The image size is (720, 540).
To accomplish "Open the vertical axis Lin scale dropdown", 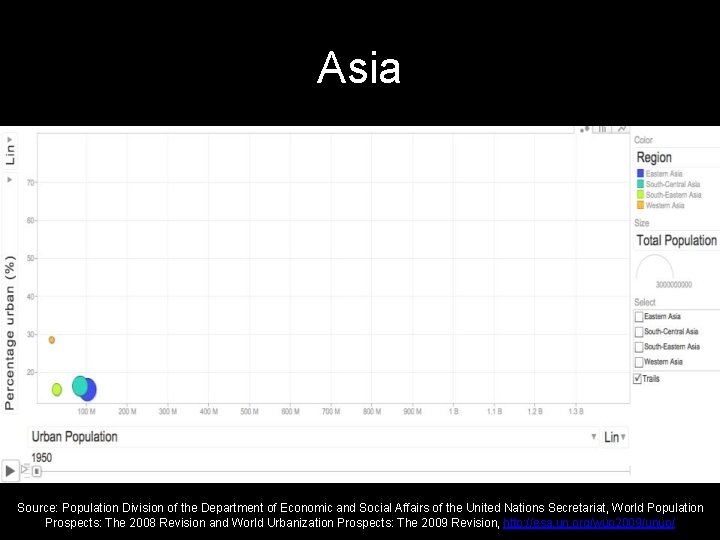I will pyautogui.click(x=10, y=151).
